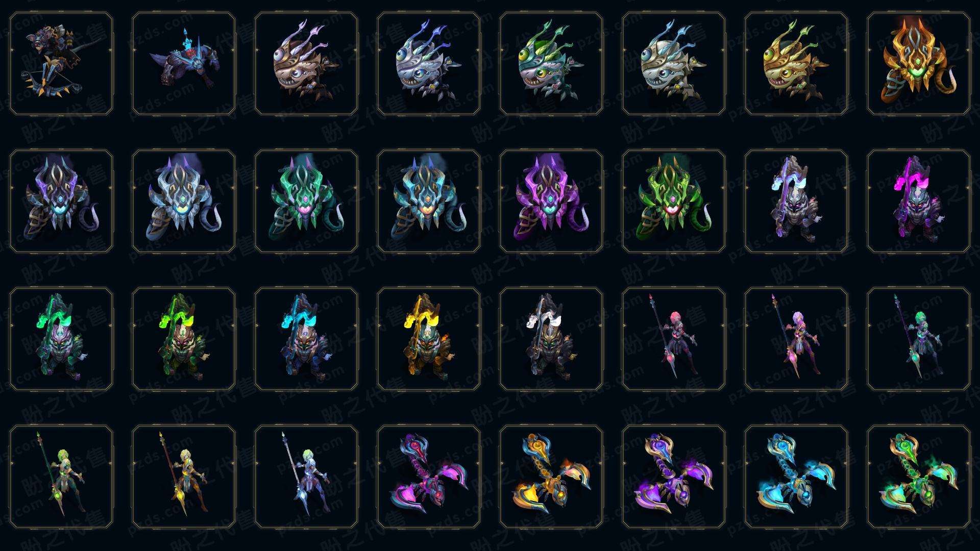Screen dimensions: 980x551
Task: Choose the magenta purple masked creature chroma
Action: click(551, 201)
